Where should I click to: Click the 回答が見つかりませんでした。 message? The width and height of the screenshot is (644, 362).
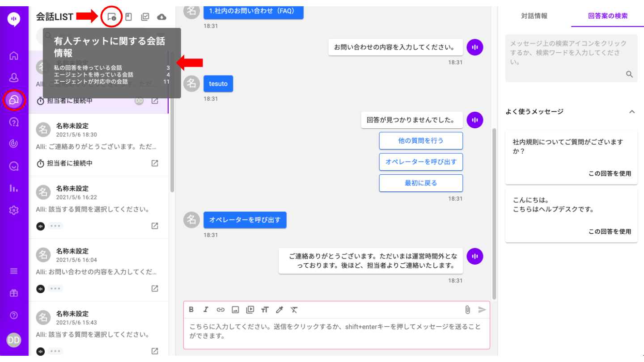(x=412, y=120)
